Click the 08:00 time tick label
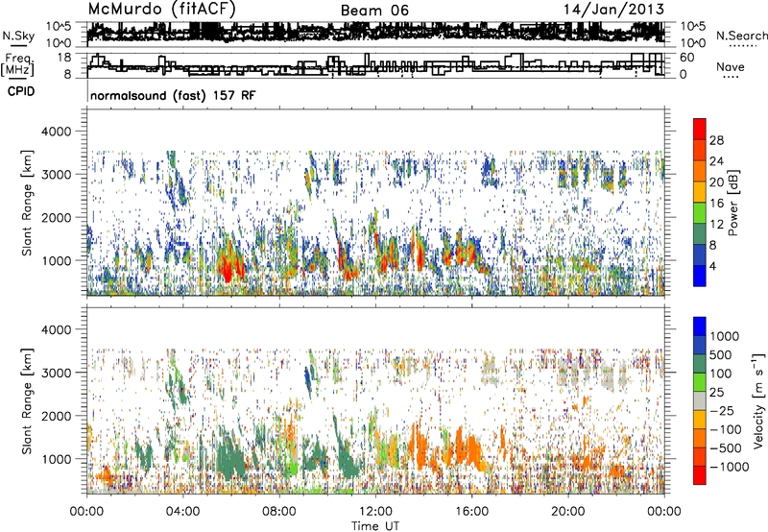 [278, 512]
